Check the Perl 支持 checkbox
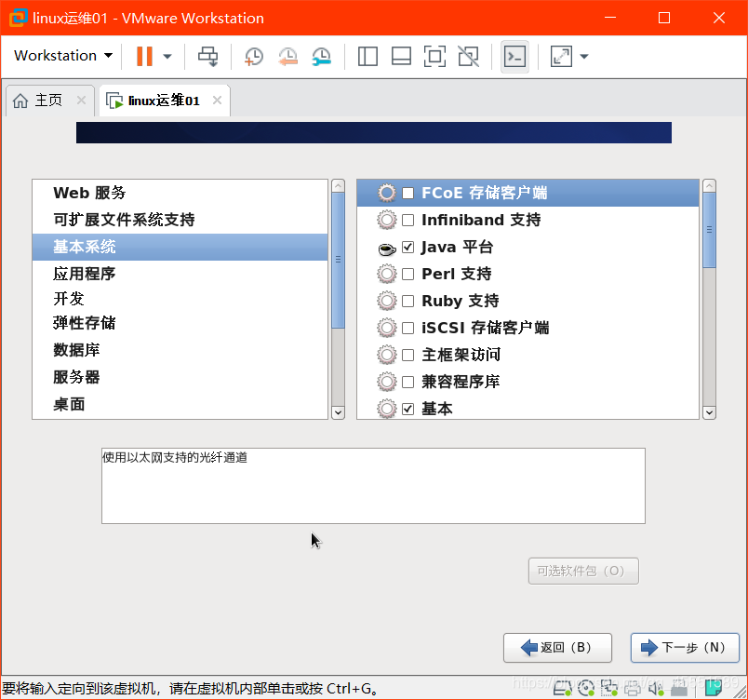Image resolution: width=748 pixels, height=700 pixels. [x=407, y=274]
